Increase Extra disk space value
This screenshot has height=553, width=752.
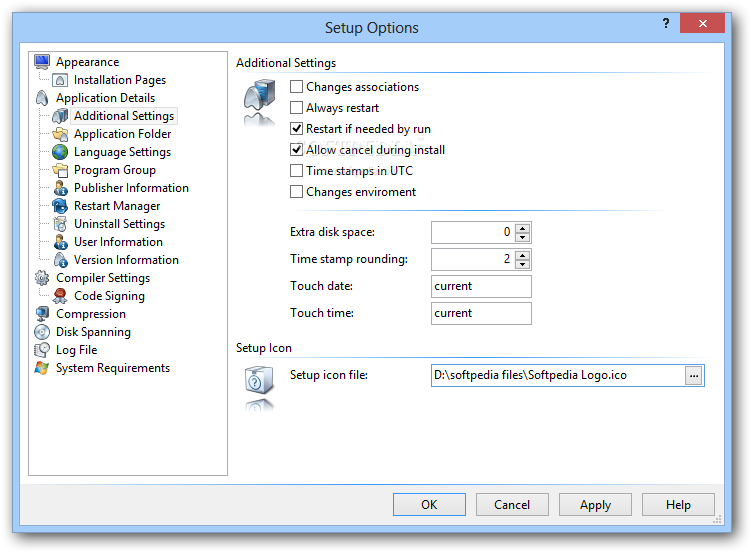click(x=522, y=228)
